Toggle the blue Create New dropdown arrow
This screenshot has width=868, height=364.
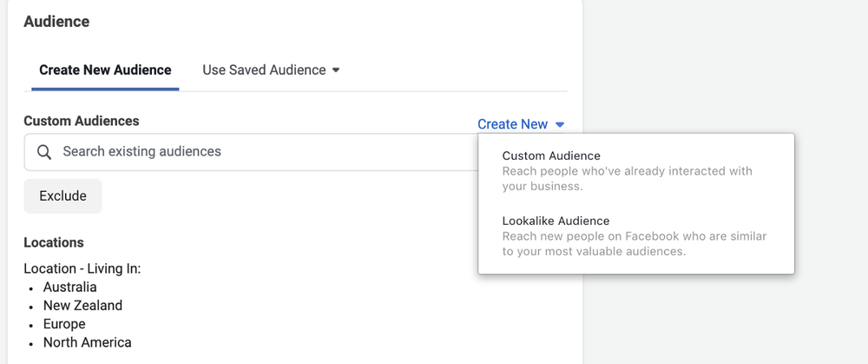560,125
